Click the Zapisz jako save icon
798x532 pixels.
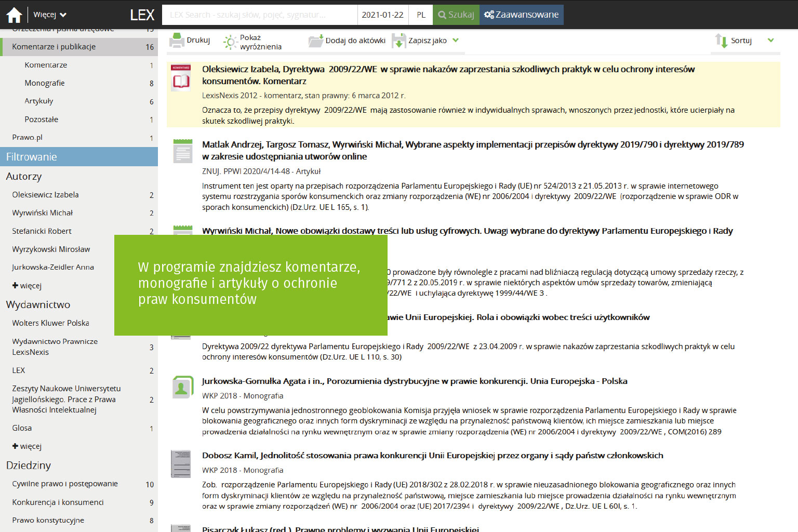pos(398,41)
